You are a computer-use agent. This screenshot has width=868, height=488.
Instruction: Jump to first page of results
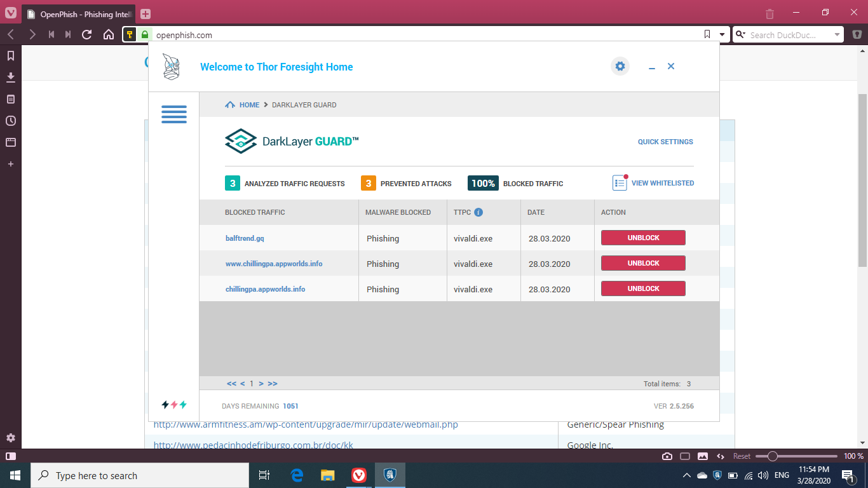click(x=231, y=384)
